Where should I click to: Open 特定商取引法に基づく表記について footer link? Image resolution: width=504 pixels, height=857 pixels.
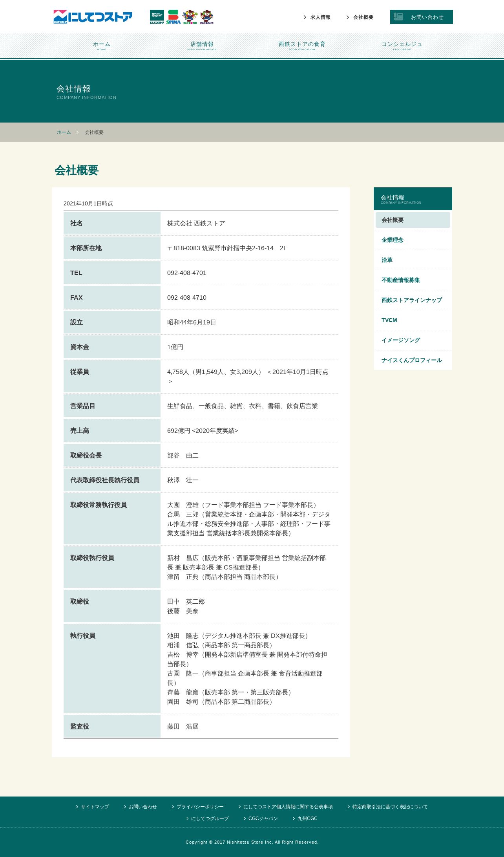pyautogui.click(x=388, y=807)
